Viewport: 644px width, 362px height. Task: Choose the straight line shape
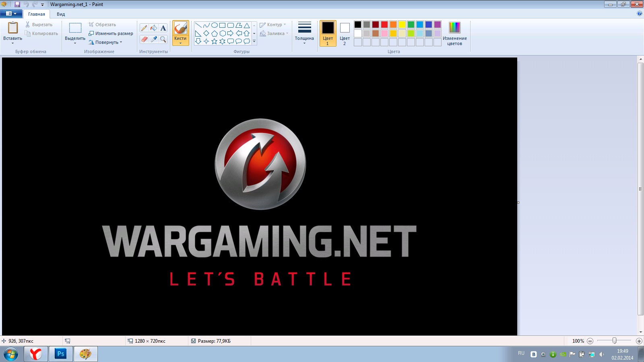click(x=198, y=25)
